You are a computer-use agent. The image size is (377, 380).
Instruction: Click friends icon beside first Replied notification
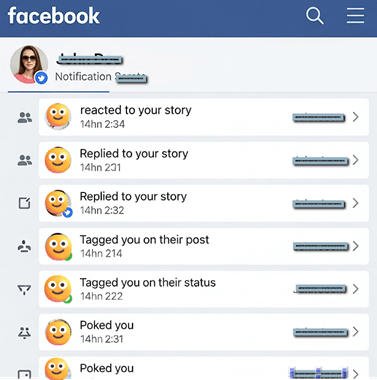pyautogui.click(x=25, y=160)
